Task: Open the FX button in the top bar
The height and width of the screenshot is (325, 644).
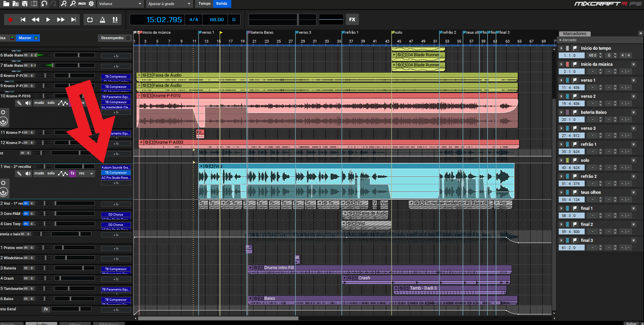Action: 352,20
